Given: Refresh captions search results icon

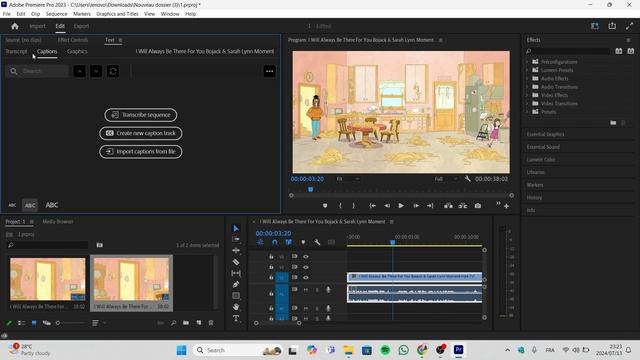Looking at the screenshot, I should [113, 71].
